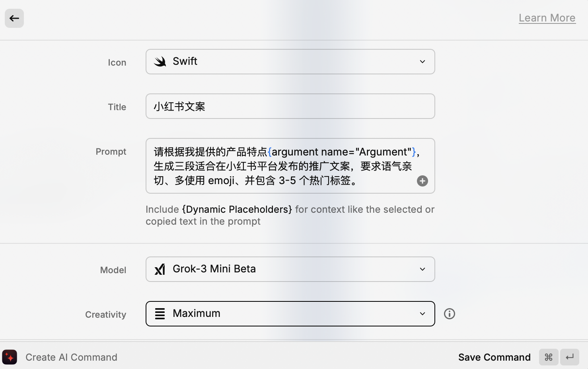Click inside the Prompt text area
588x369 pixels.
(x=278, y=166)
